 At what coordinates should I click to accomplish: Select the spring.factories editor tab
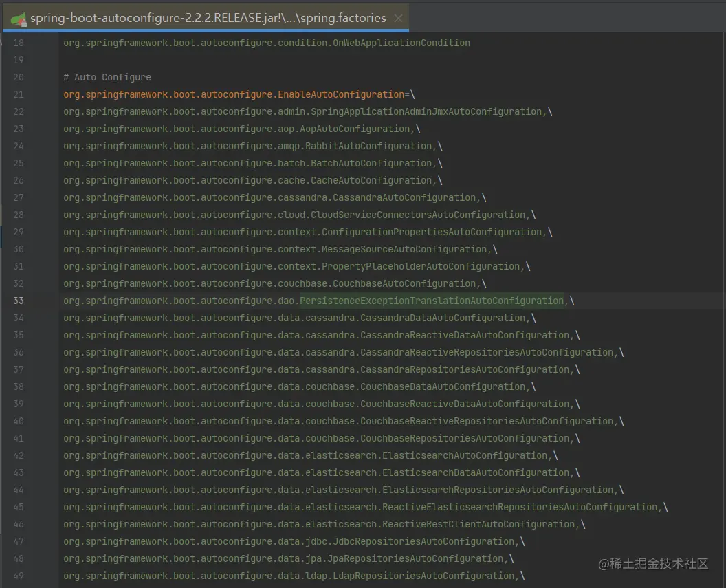tap(206, 18)
